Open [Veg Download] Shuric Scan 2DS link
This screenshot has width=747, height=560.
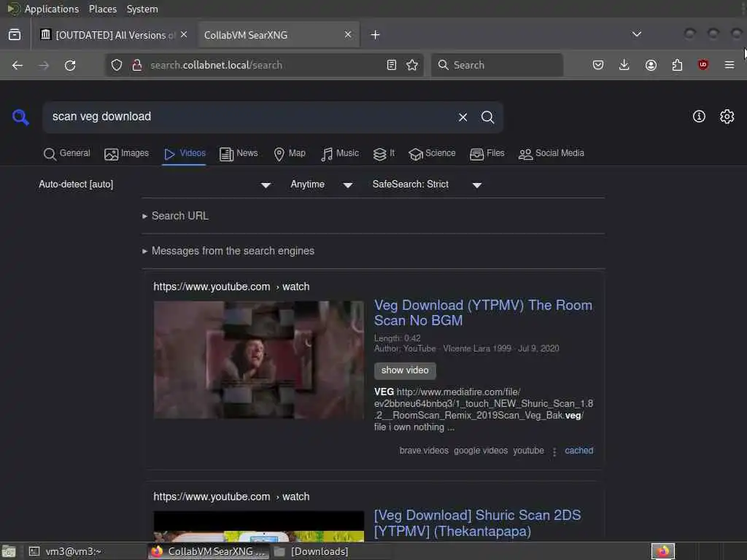coord(477,523)
